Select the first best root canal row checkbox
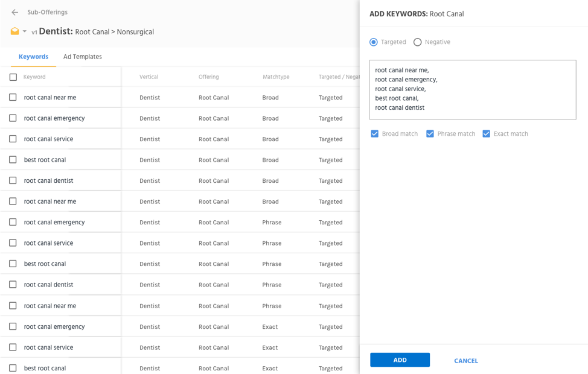Image resolution: width=588 pixels, height=374 pixels. (x=13, y=160)
